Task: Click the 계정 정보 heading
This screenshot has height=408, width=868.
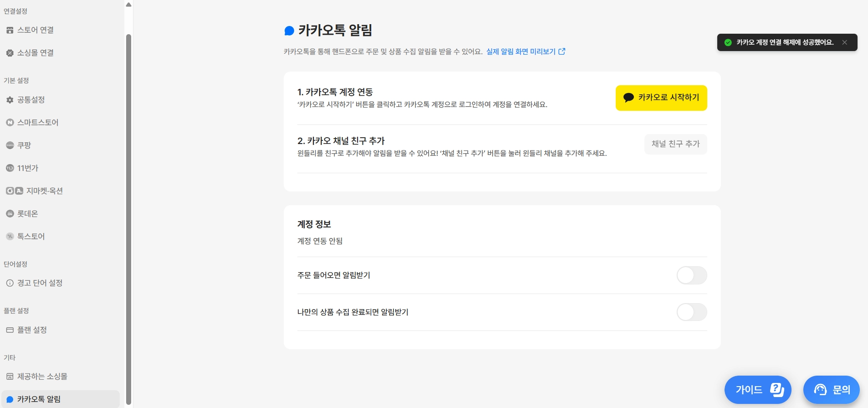Action: pyautogui.click(x=314, y=224)
